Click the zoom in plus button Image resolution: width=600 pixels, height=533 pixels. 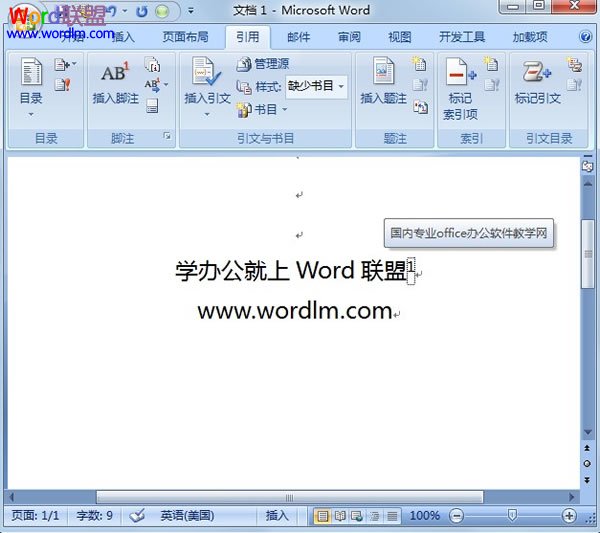(569, 516)
